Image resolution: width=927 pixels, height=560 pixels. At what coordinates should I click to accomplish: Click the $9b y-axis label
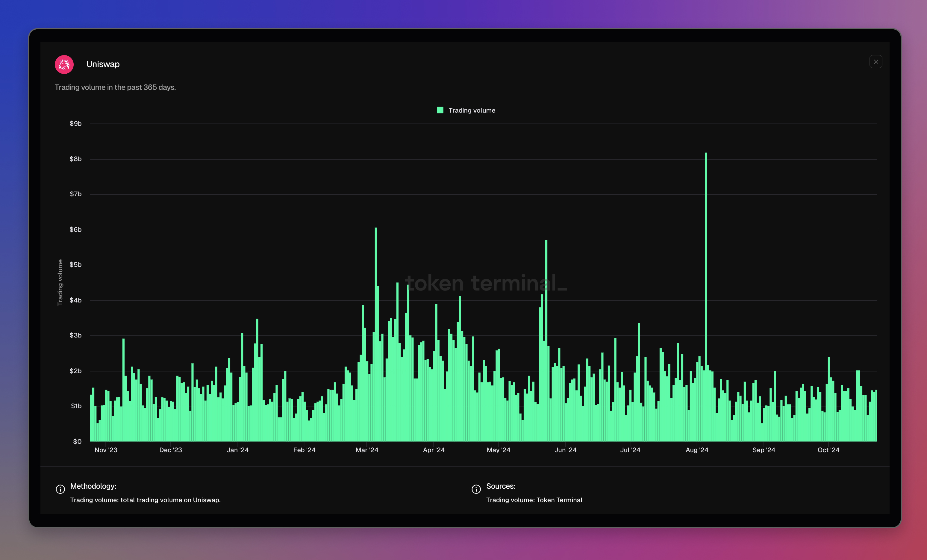pos(76,123)
